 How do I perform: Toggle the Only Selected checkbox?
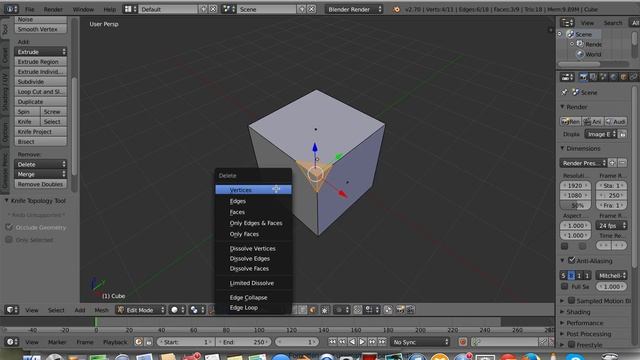9,240
